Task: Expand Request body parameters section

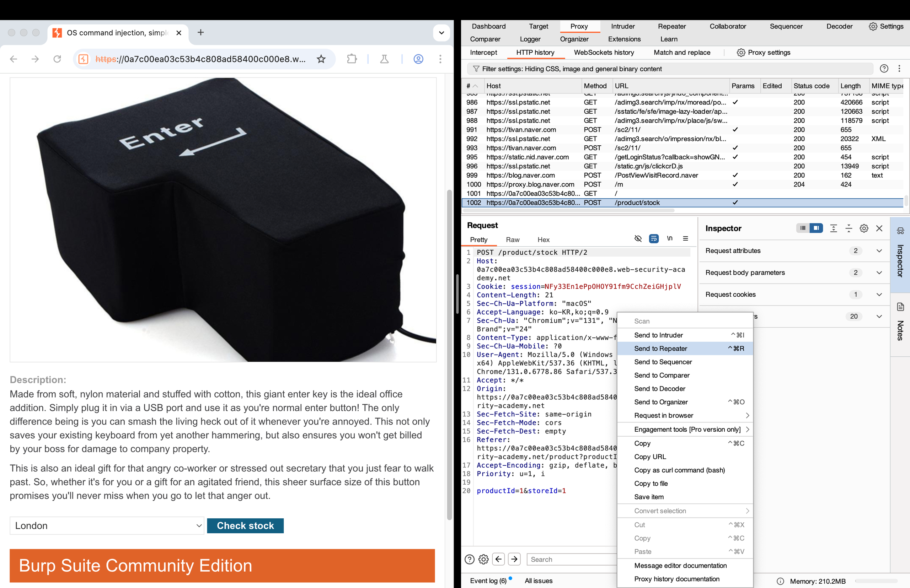Action: [x=794, y=272]
